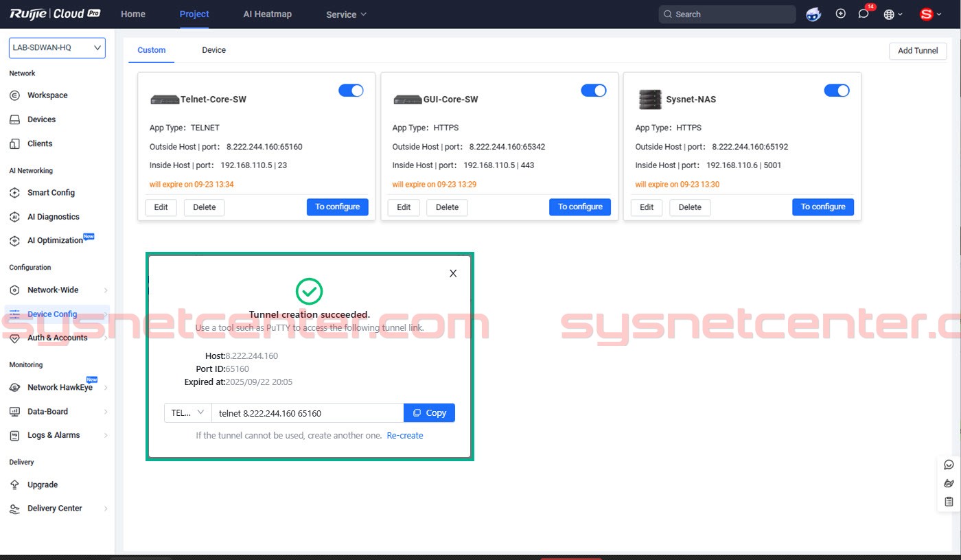Select the AI Optimization icon

click(14, 241)
